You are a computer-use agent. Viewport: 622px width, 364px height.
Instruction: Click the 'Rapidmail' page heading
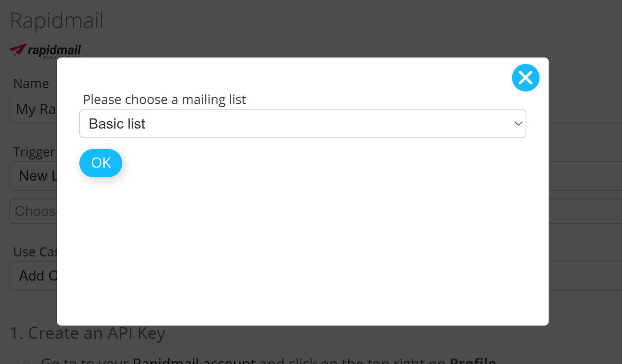(x=57, y=21)
